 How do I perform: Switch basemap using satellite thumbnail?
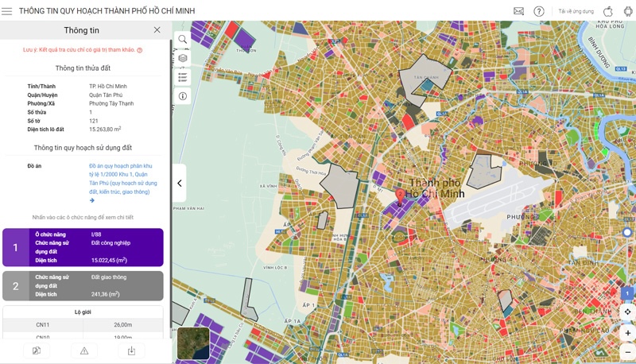pos(193,343)
